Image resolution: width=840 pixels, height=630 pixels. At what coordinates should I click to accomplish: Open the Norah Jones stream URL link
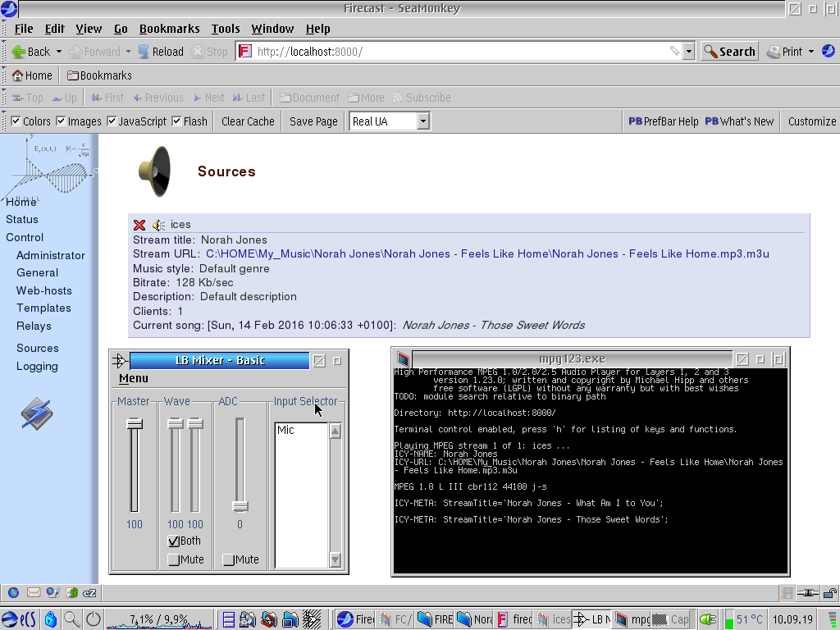pos(487,254)
